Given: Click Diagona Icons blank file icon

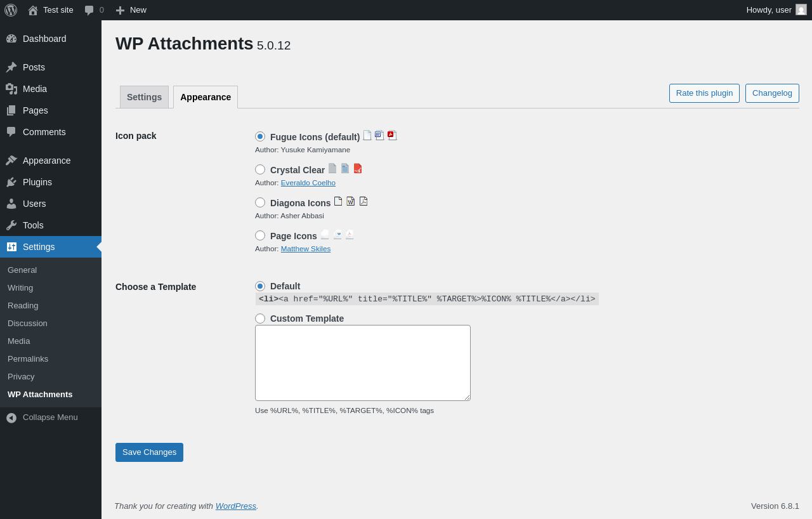Looking at the screenshot, I should pos(338,201).
